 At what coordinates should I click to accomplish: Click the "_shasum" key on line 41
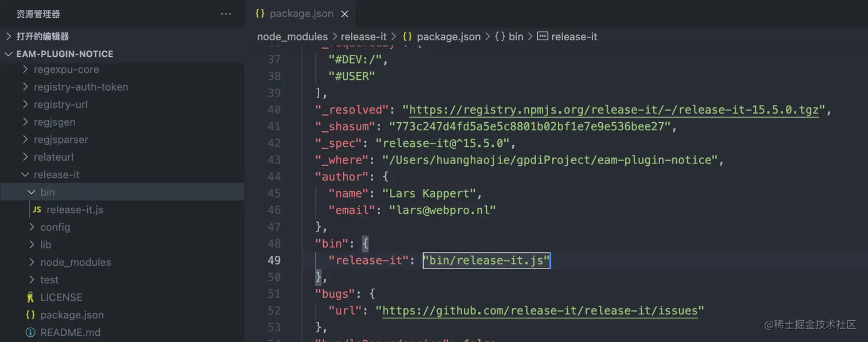[x=344, y=126]
